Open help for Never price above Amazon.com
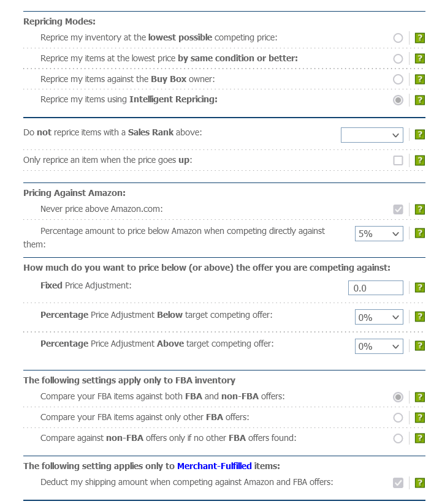The image size is (442, 504). point(419,209)
